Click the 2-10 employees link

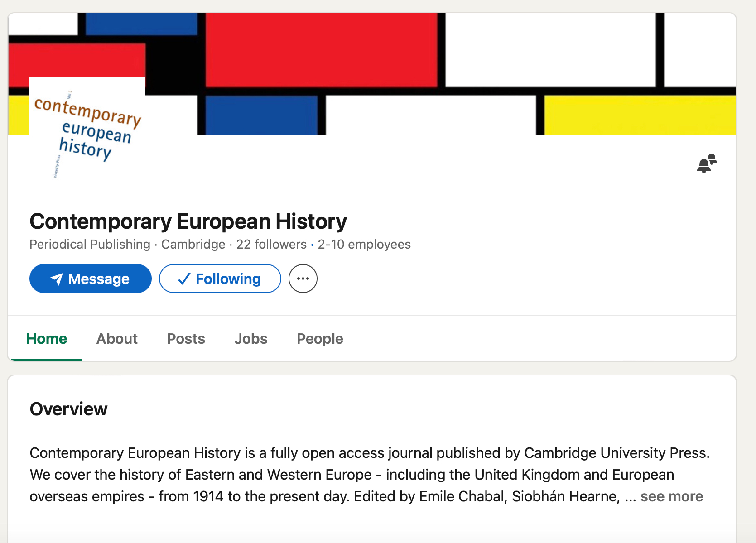[x=364, y=245]
